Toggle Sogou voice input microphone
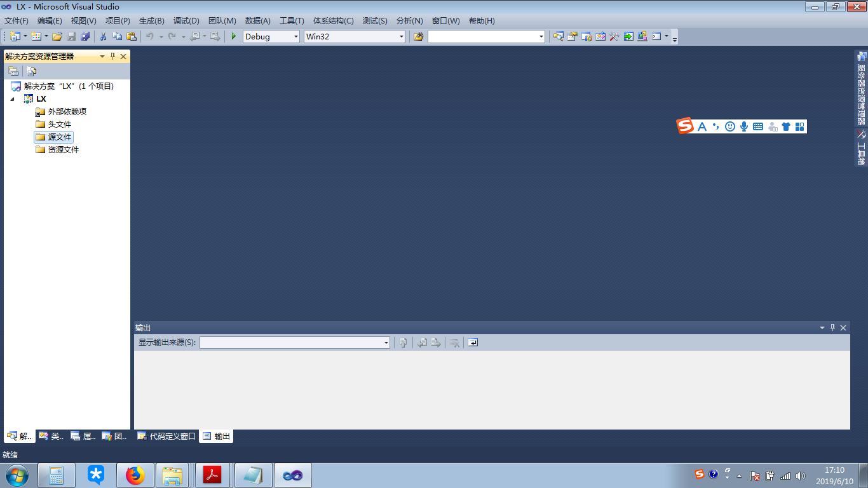Viewport: 868px width, 488px height. click(744, 126)
